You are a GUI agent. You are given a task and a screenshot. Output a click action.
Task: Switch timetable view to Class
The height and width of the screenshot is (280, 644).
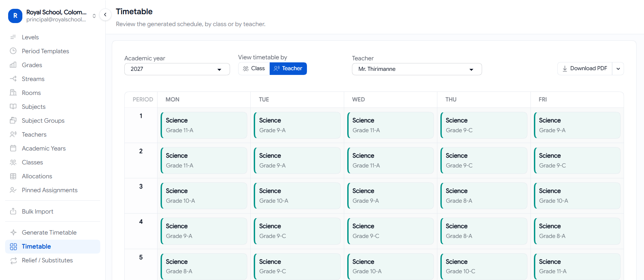[x=254, y=68]
